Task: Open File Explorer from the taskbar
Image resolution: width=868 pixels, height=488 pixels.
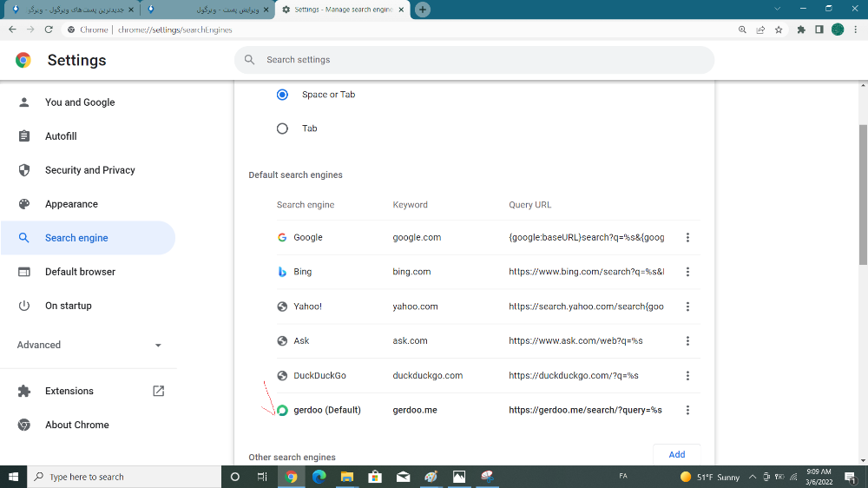Action: click(347, 477)
